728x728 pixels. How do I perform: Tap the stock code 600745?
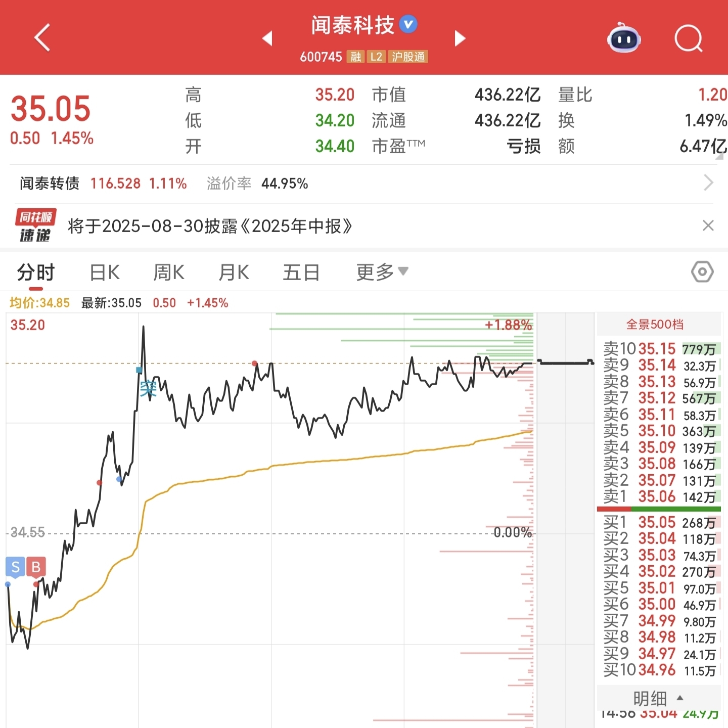pos(321,57)
